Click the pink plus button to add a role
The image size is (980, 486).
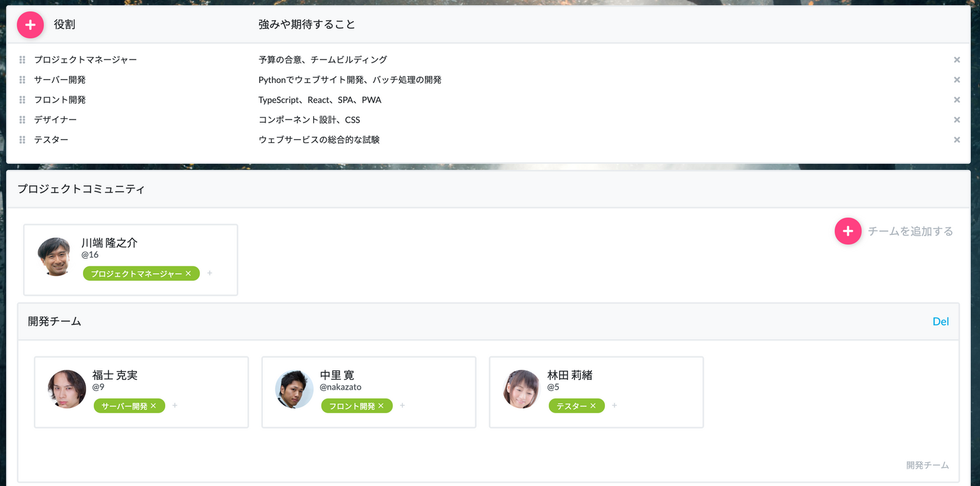tap(30, 25)
